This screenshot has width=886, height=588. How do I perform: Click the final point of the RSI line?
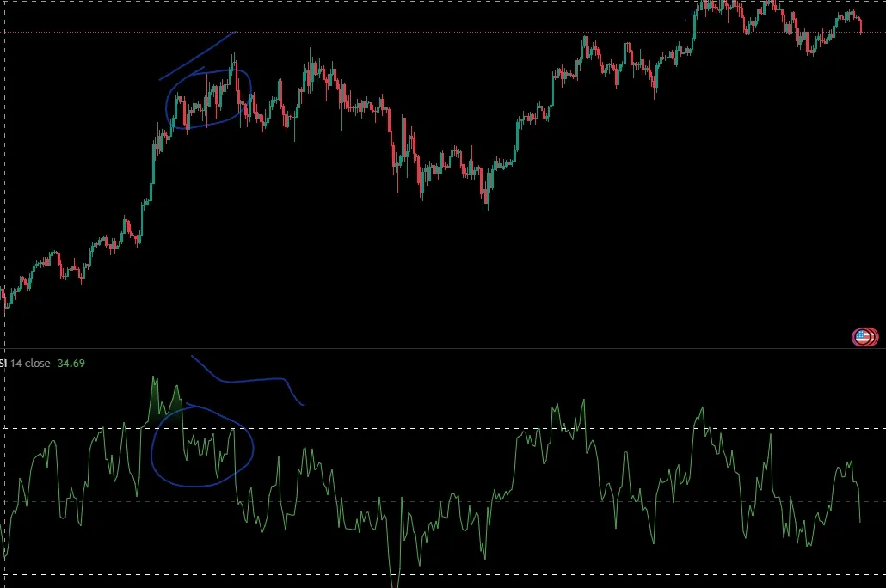click(x=860, y=521)
